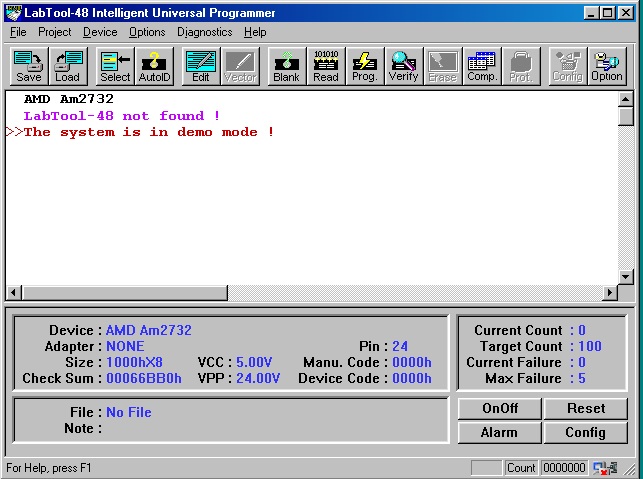This screenshot has height=479, width=643.
Task: Click the horizontal scroll right arrow
Action: (x=610, y=292)
